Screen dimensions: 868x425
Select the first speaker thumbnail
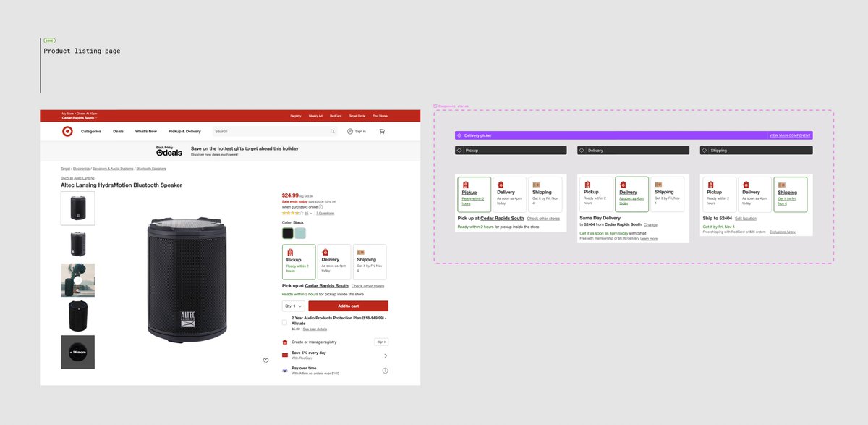[77, 208]
